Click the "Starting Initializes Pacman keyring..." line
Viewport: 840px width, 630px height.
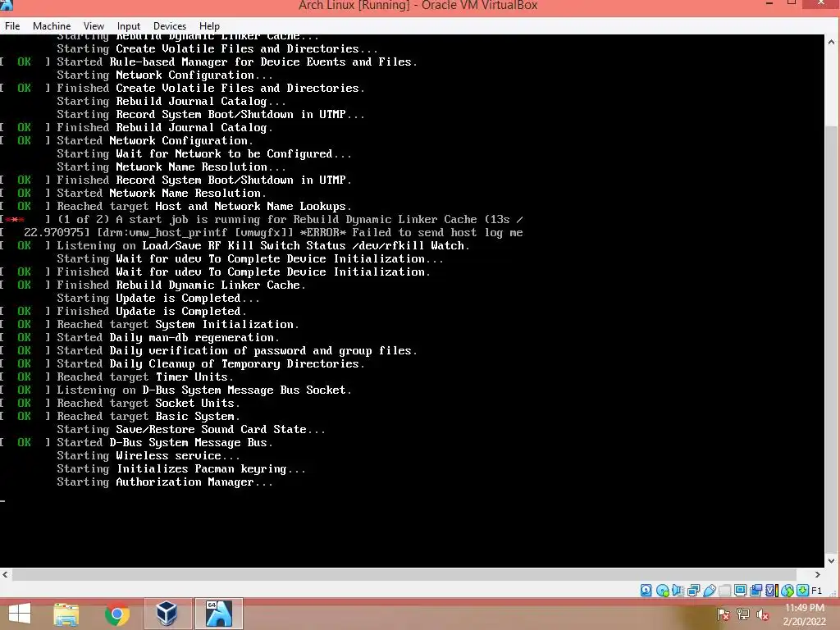click(181, 468)
